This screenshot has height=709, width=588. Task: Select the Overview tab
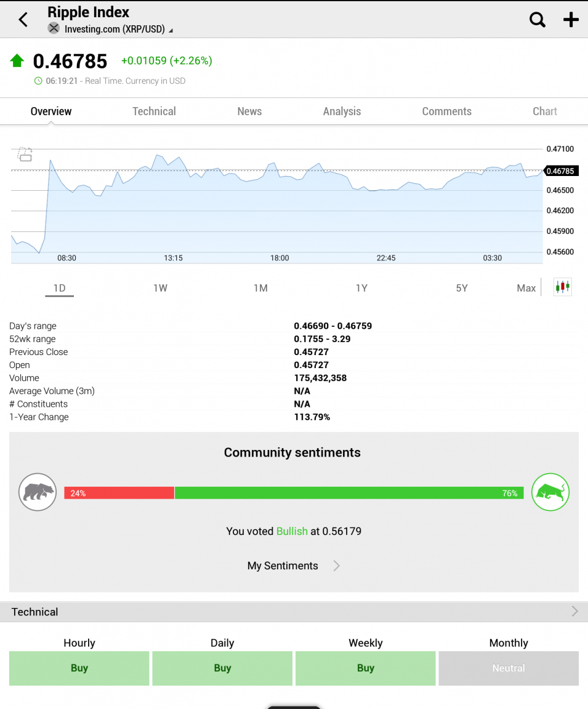(x=51, y=111)
